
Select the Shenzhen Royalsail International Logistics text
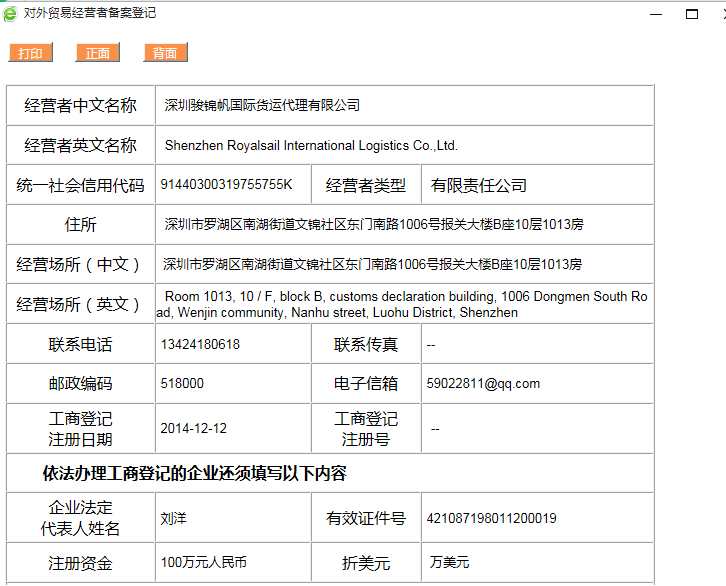tap(311, 145)
